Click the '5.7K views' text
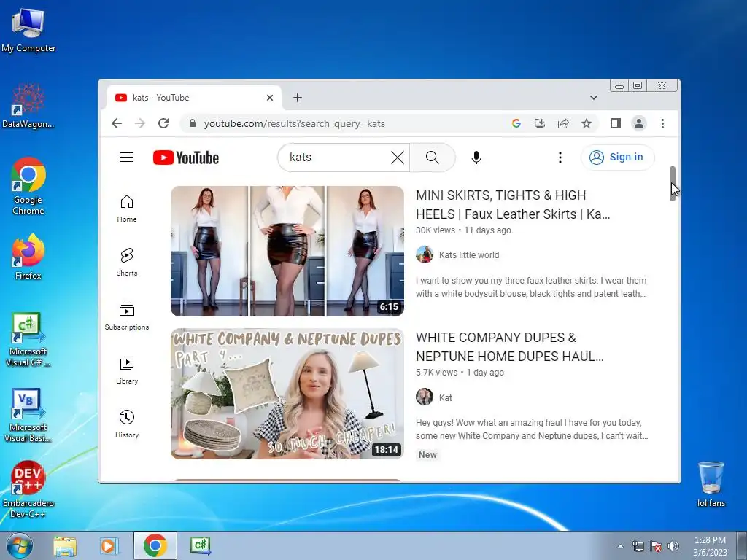Screen dimensions: 747x560 coord(436,373)
